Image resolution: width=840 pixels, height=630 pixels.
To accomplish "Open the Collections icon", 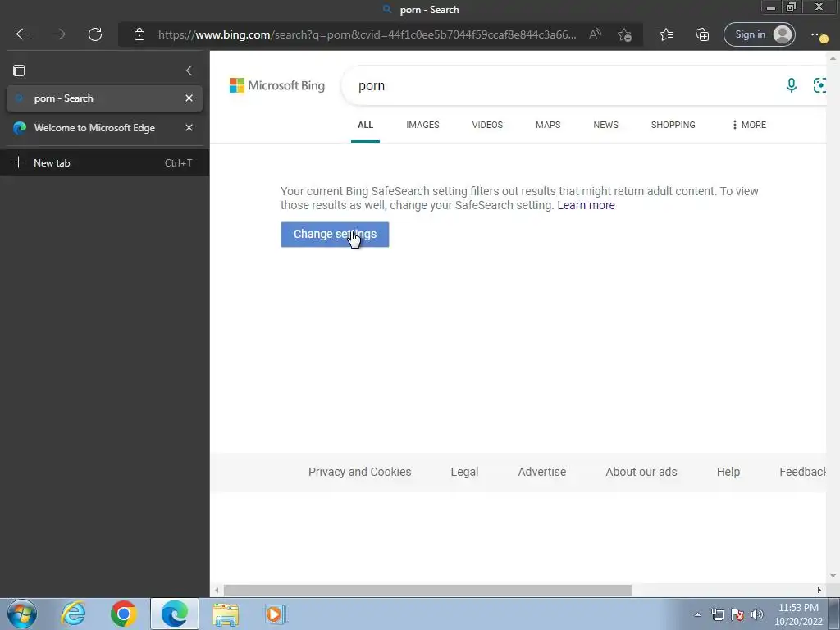I will click(x=702, y=34).
